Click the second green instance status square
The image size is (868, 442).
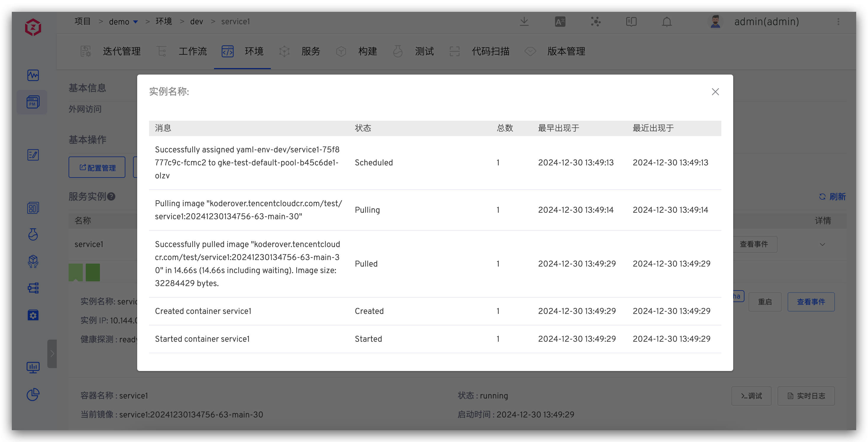pos(93,272)
